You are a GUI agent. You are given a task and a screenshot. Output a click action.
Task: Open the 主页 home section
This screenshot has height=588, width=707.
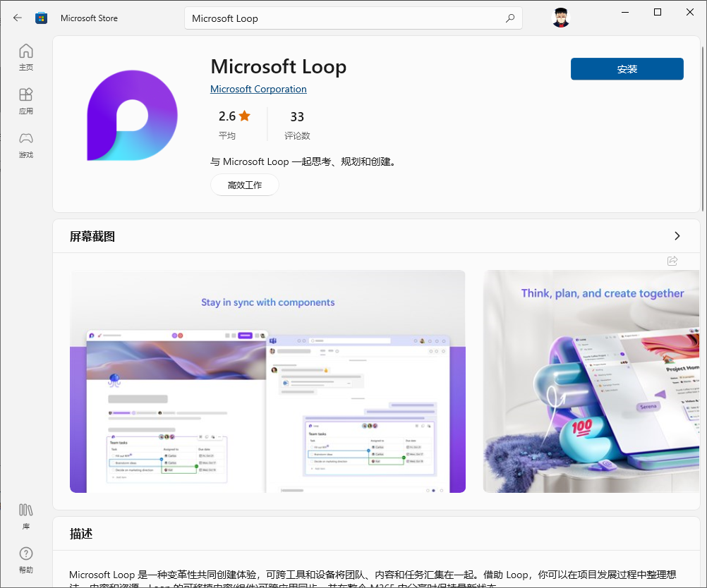tap(25, 56)
